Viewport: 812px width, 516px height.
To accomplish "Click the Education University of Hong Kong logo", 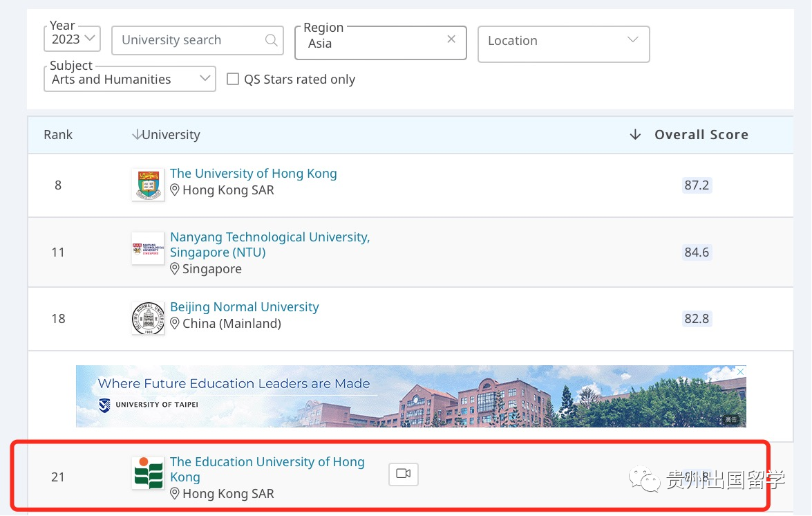I will (x=148, y=473).
